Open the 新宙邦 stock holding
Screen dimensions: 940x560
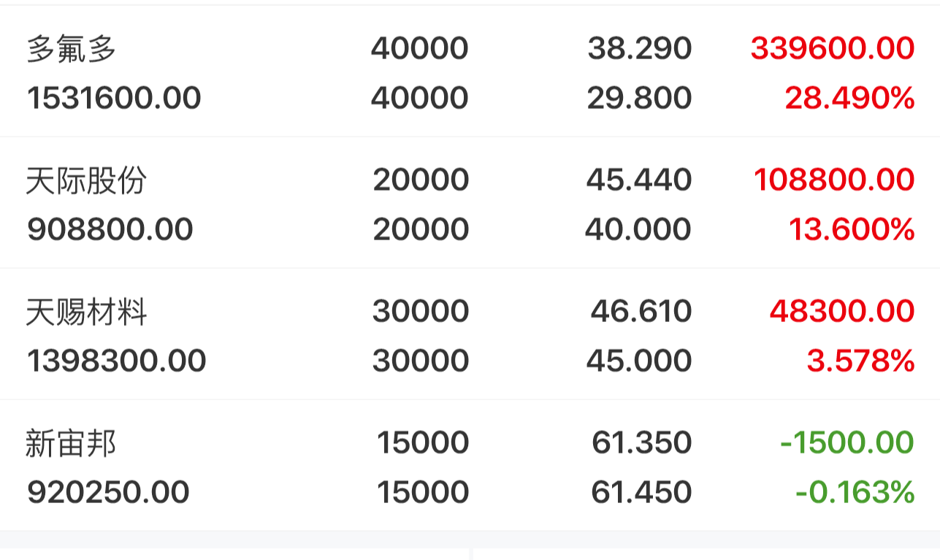[71, 443]
